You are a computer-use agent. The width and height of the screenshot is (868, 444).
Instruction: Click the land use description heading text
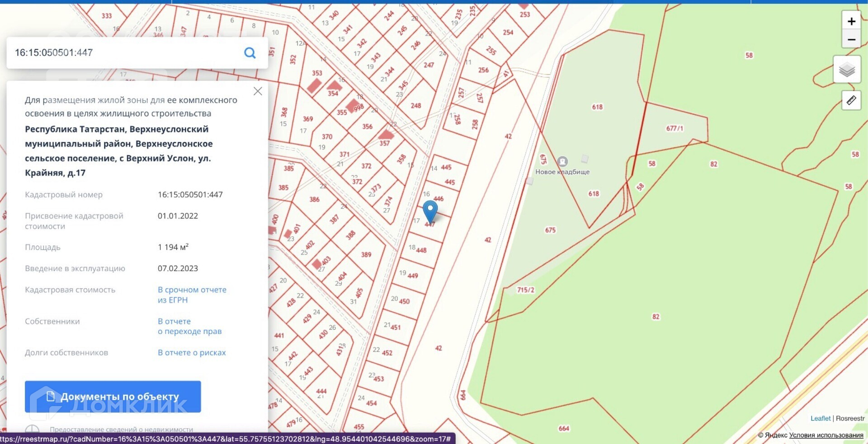click(131, 107)
